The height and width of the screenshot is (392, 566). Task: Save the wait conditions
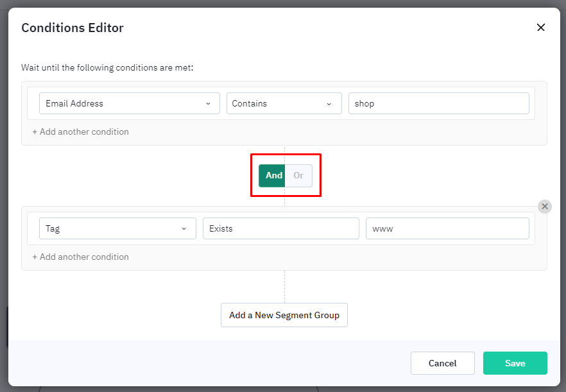(x=515, y=363)
